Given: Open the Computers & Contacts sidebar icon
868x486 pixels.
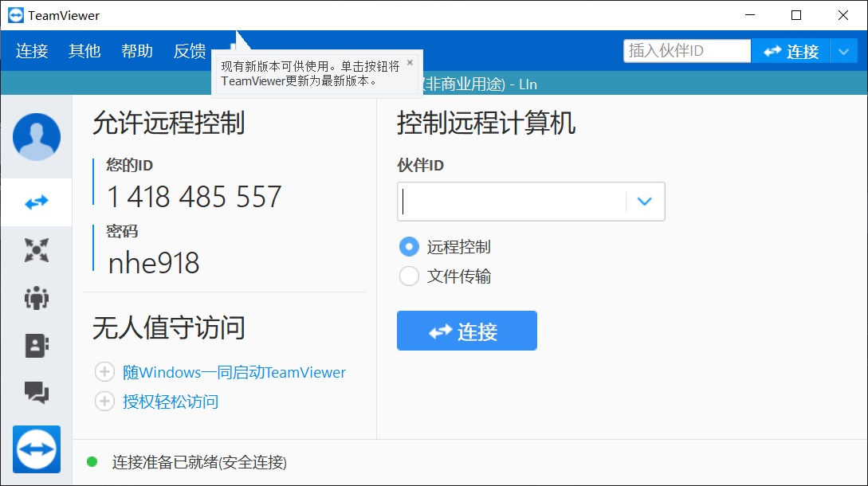Looking at the screenshot, I should [x=37, y=346].
